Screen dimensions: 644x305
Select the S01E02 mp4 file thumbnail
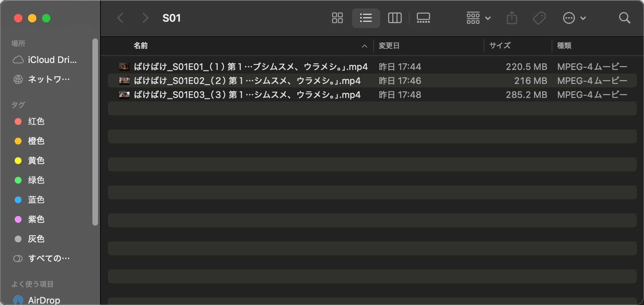click(124, 81)
